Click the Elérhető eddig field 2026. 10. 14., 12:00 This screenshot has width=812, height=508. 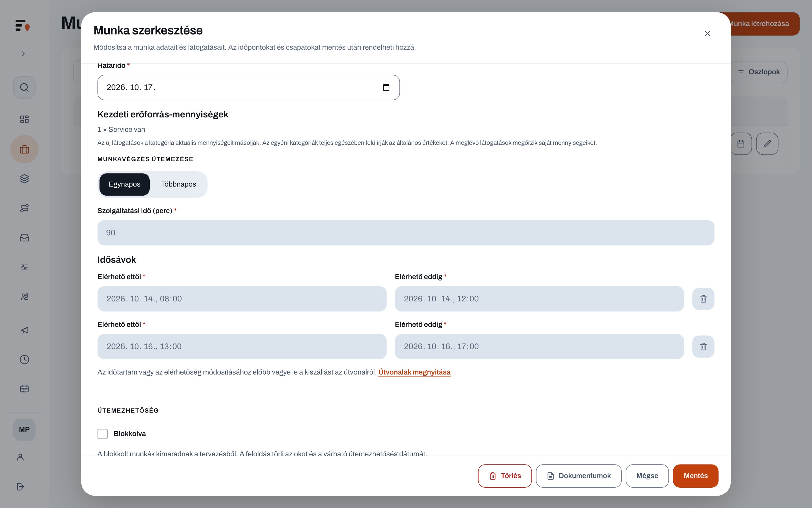pyautogui.click(x=539, y=299)
